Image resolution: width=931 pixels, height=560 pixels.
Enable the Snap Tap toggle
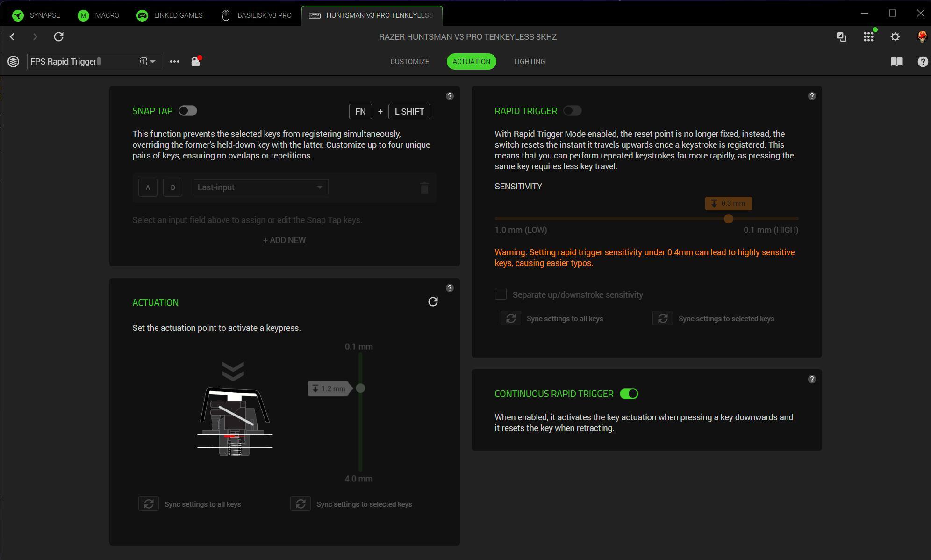click(188, 111)
